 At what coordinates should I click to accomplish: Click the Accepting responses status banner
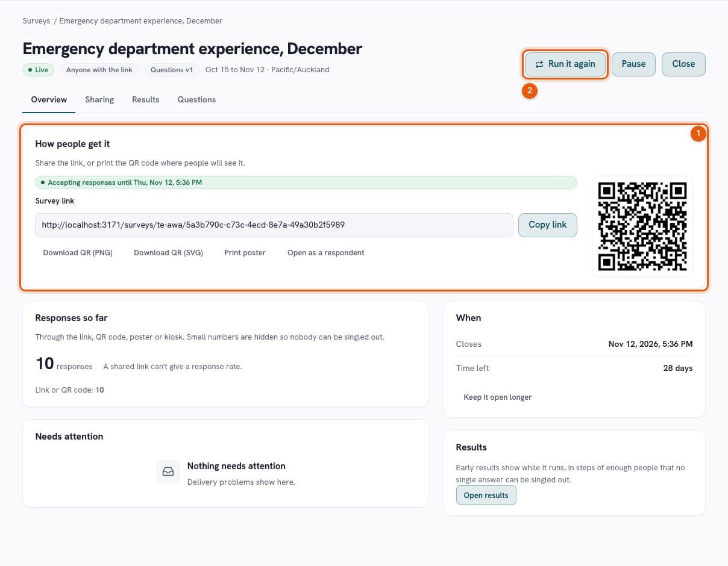click(306, 182)
